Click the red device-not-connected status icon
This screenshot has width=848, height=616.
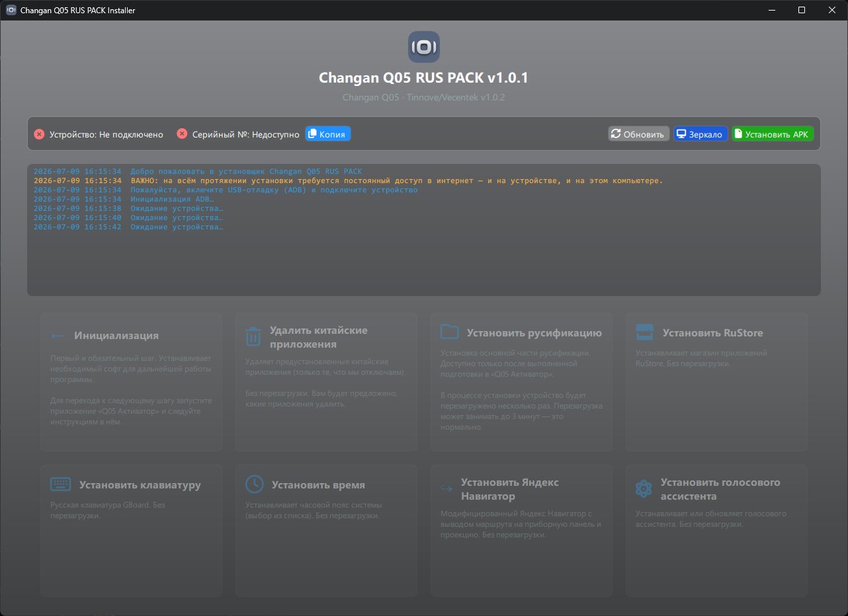[x=39, y=134]
